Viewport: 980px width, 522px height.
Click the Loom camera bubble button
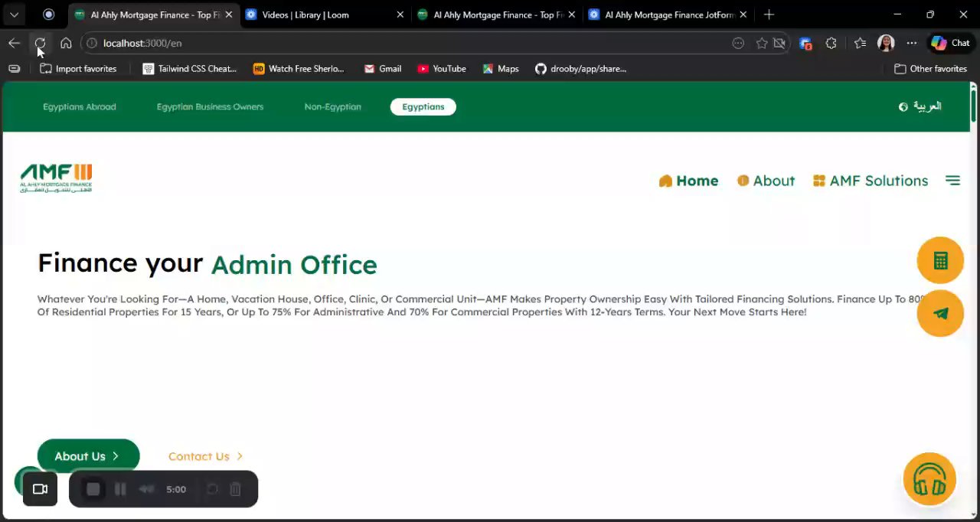click(x=41, y=489)
